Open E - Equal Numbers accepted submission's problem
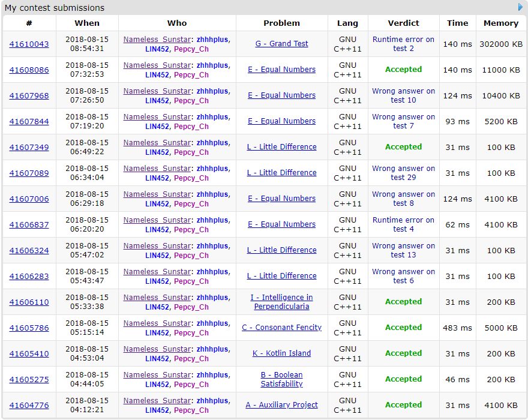Image resolution: width=528 pixels, height=420 pixels. [281, 70]
